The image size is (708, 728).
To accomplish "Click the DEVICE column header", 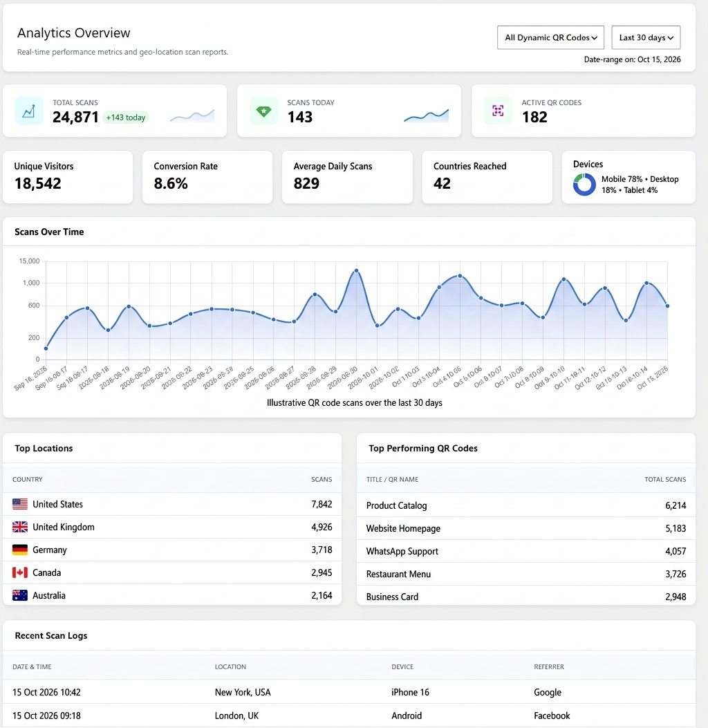I will [402, 666].
